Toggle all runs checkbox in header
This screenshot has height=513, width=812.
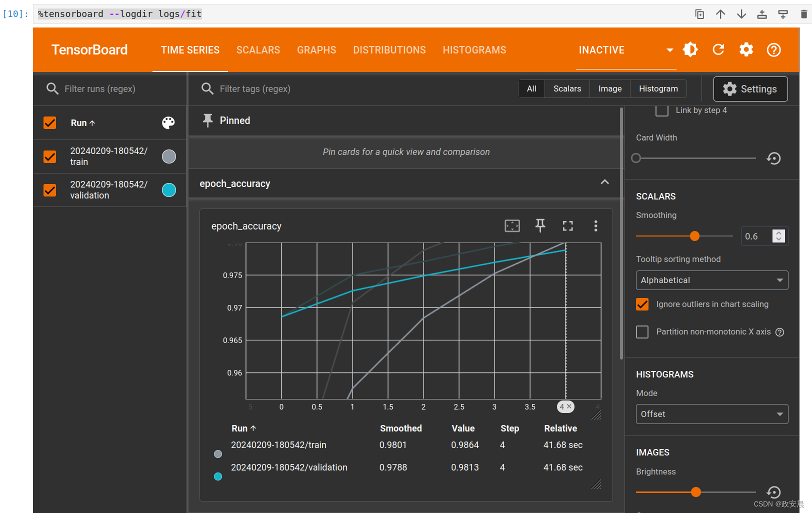click(x=50, y=122)
